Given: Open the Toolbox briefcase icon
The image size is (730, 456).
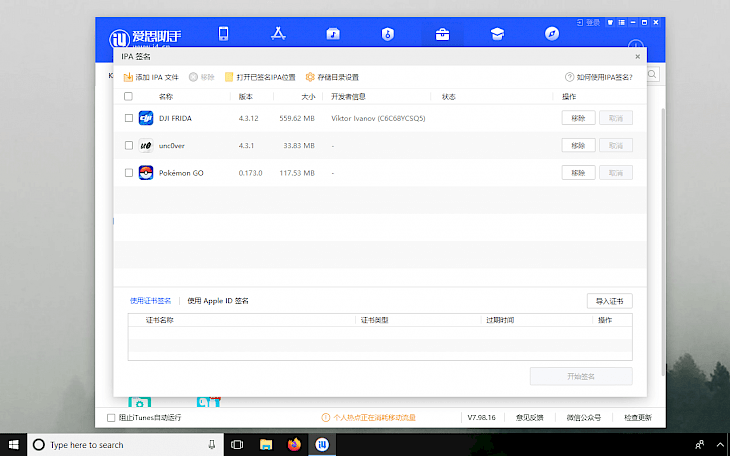Looking at the screenshot, I should (x=442, y=34).
